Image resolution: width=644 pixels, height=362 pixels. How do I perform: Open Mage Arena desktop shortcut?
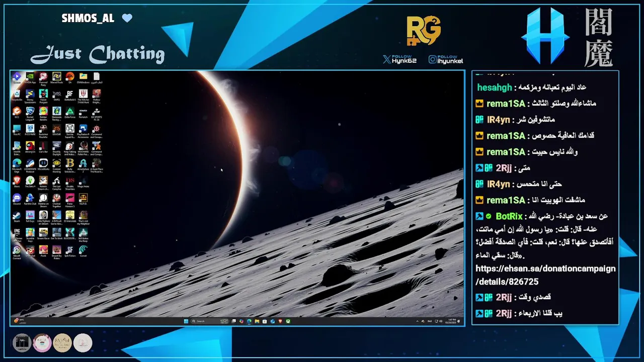[83, 182]
